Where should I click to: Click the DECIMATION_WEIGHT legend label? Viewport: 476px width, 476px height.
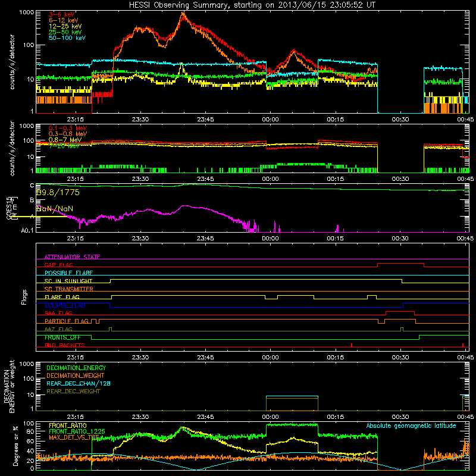click(76, 376)
